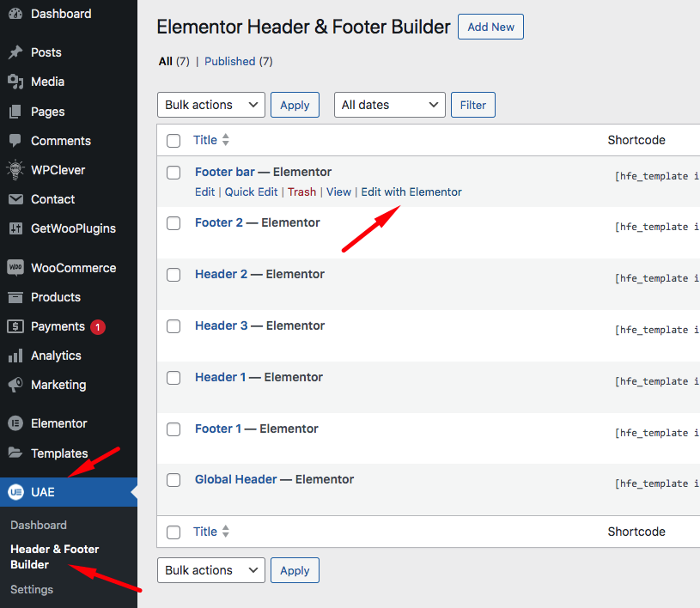Move Footer bar to Trash
This screenshot has height=608, width=700.
301,192
